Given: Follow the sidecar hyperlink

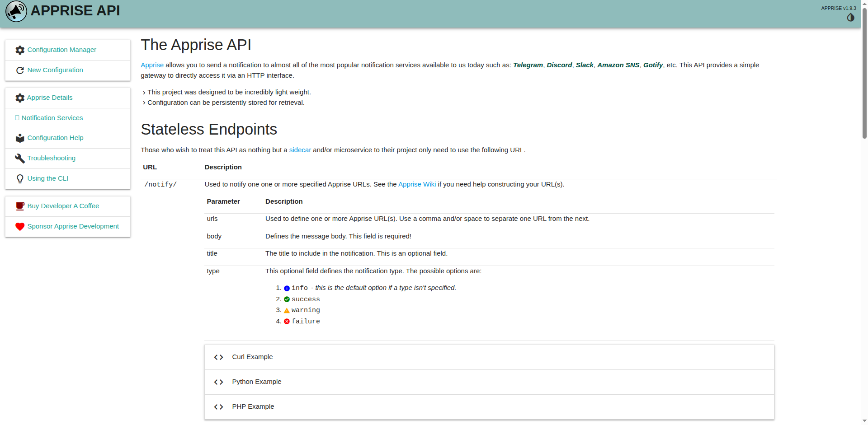Looking at the screenshot, I should [300, 150].
